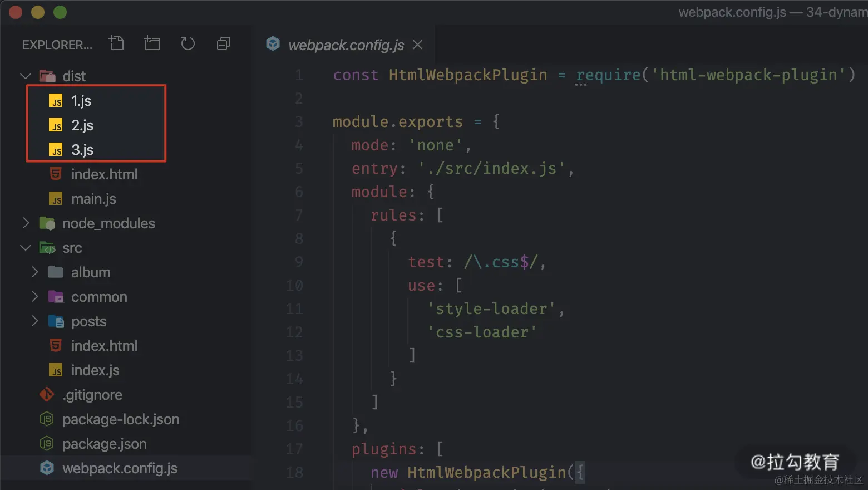868x490 pixels.
Task: Click the JS icon next to 1.js
Action: coord(56,101)
